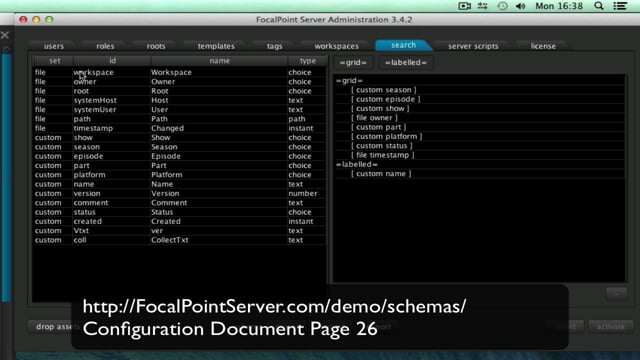The image size is (640, 360).
Task: Click the activate button
Action: (611, 327)
